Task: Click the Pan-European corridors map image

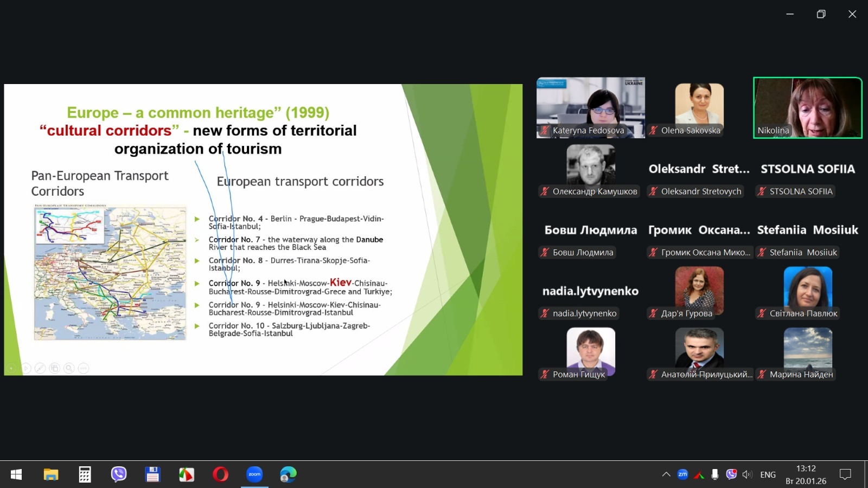Action: pyautogui.click(x=110, y=273)
